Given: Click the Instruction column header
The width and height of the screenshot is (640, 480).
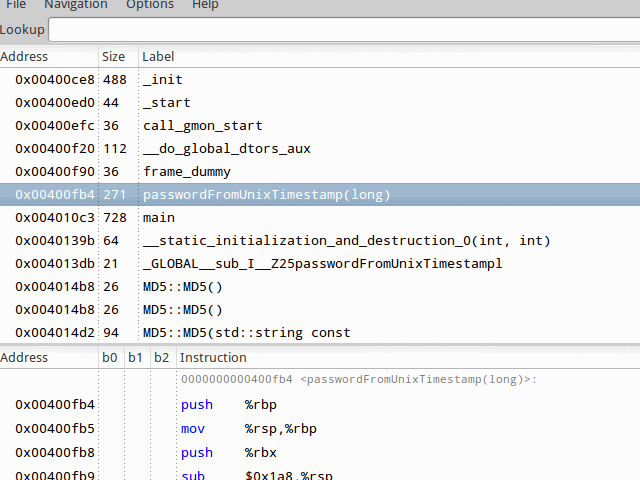Looking at the screenshot, I should click(x=213, y=358).
